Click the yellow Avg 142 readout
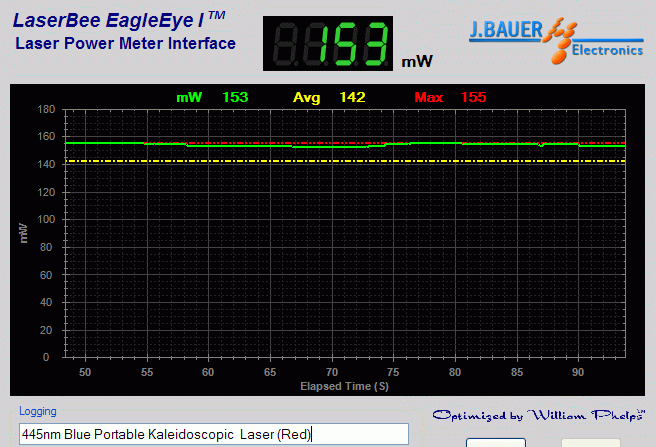Viewport: 656px width, 447px height. coord(329,98)
